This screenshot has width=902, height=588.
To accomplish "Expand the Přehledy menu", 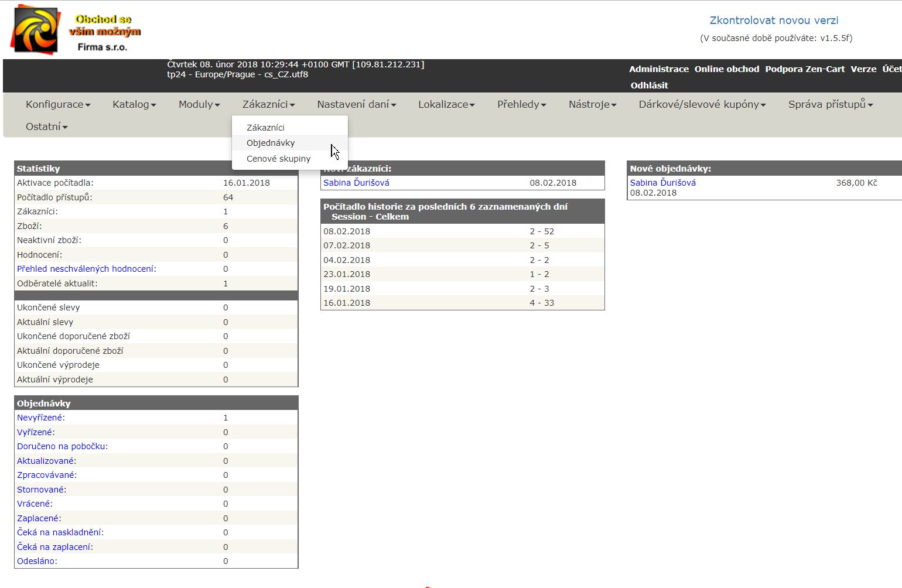I will (521, 104).
